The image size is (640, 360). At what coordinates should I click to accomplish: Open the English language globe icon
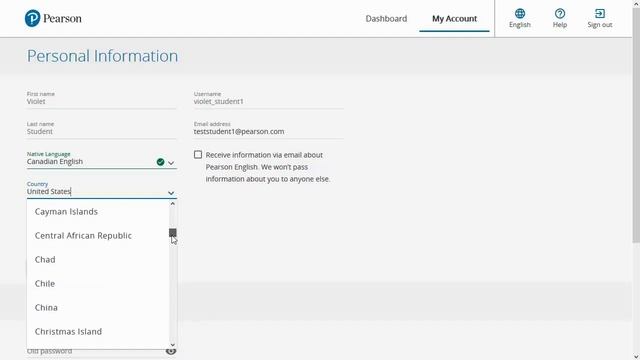[x=520, y=13]
